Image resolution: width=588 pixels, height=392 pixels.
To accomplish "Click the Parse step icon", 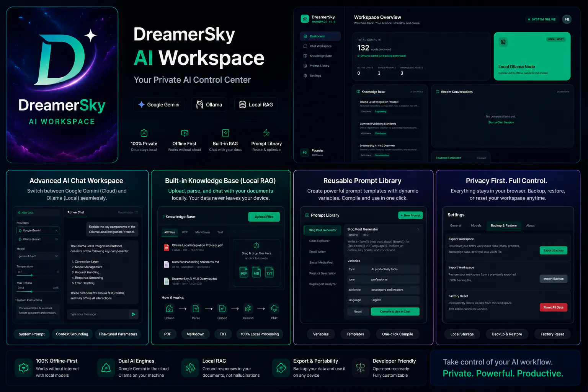I will tap(196, 309).
